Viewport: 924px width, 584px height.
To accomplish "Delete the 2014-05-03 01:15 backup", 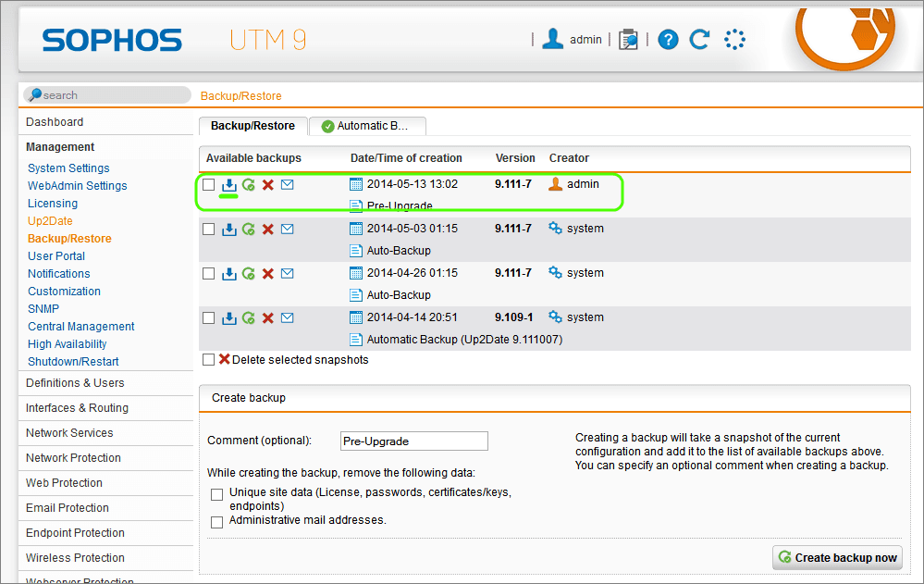I will (x=268, y=229).
